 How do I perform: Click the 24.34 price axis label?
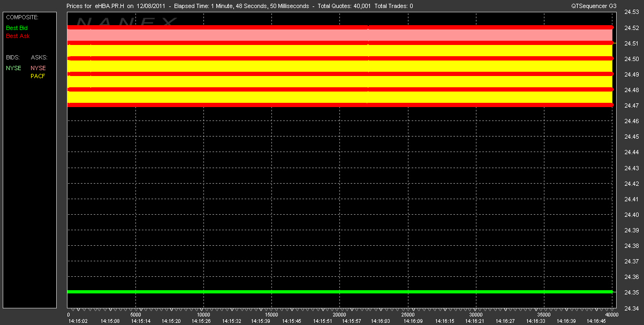point(631,308)
